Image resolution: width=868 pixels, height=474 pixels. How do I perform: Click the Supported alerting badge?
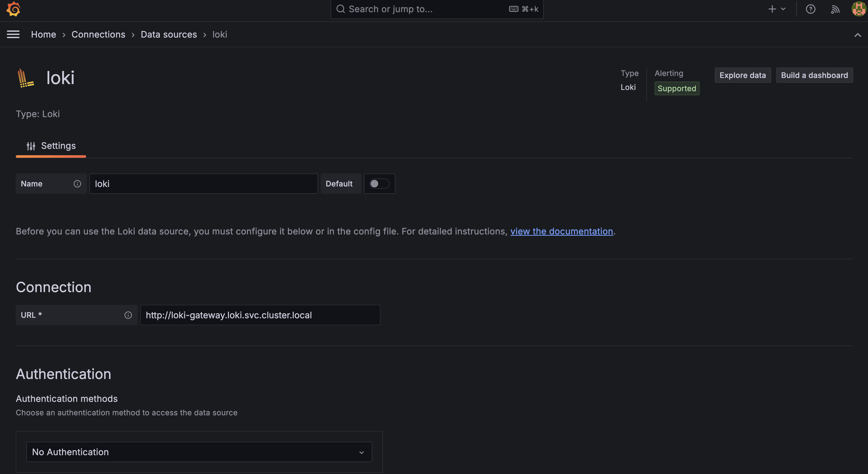click(x=677, y=88)
